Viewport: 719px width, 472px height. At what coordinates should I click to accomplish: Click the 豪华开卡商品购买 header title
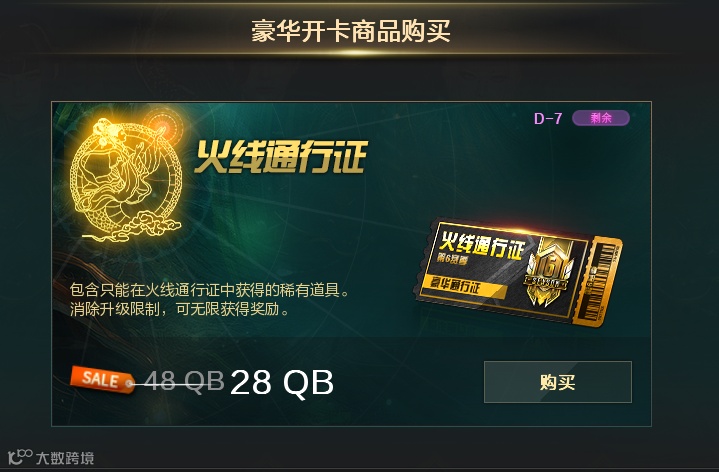(x=351, y=30)
